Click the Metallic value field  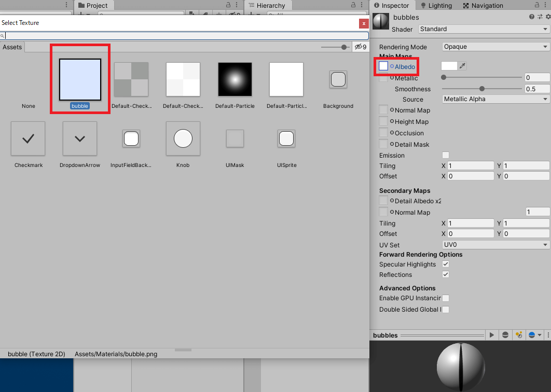tap(537, 78)
